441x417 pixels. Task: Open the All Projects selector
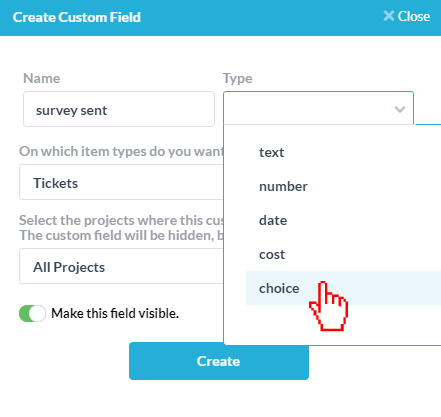[121, 266]
